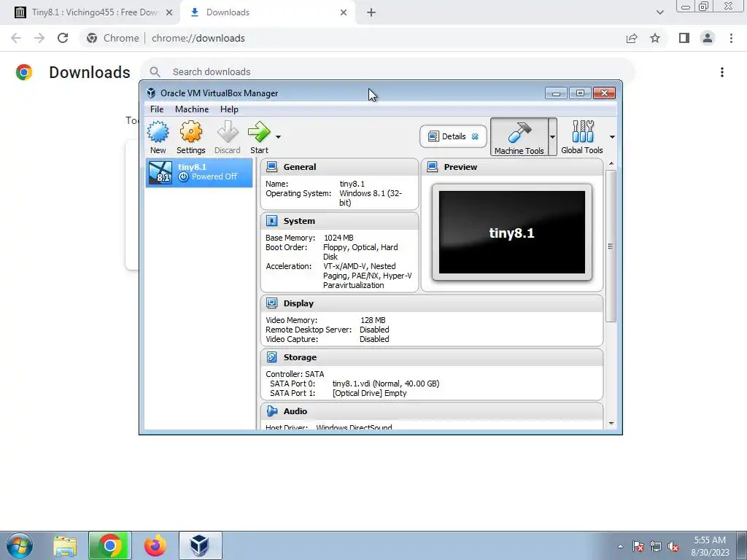This screenshot has width=747, height=560.
Task: Open Windows Start orb
Action: (20, 545)
